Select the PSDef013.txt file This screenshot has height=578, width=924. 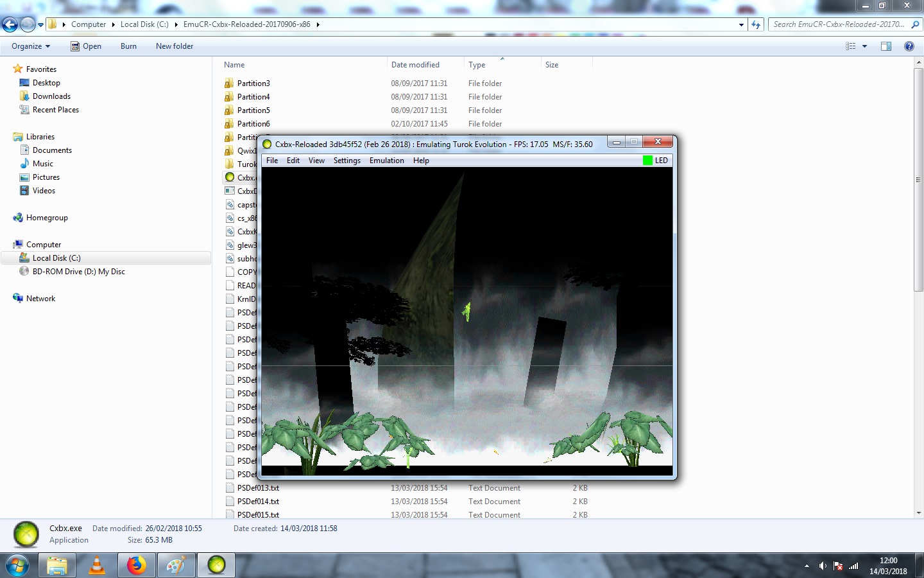(x=258, y=488)
